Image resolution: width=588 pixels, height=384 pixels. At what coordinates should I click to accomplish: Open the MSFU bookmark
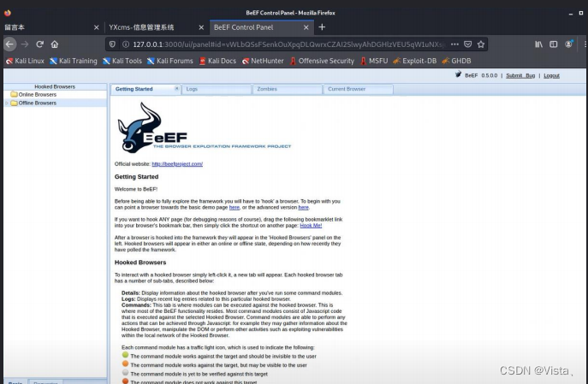click(374, 61)
